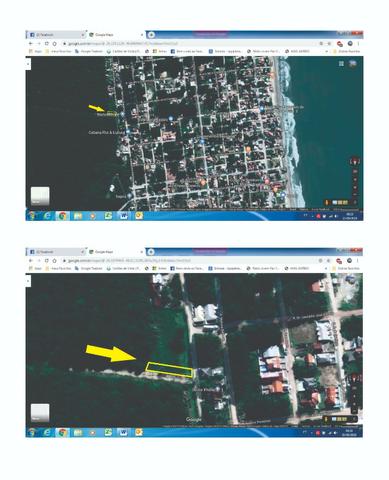Bookmark this page via star, bottom browser
This screenshot has height=480, width=389.
(x=329, y=261)
